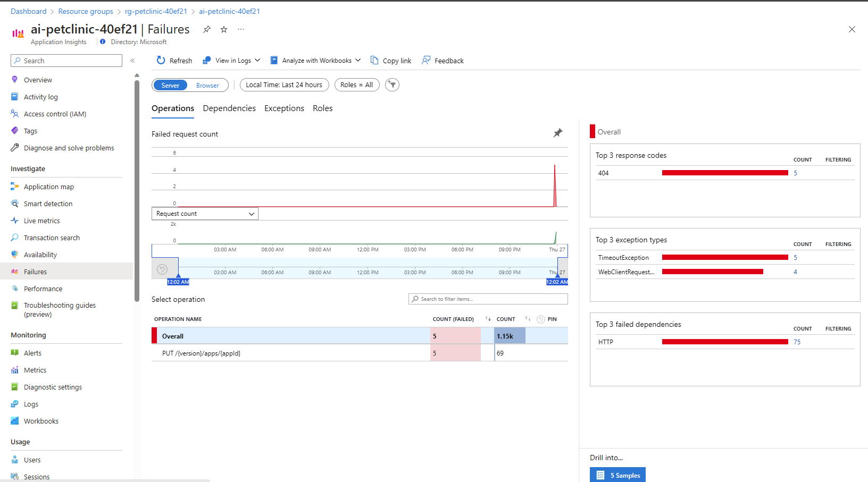Filter by 404 response code count

tap(795, 173)
